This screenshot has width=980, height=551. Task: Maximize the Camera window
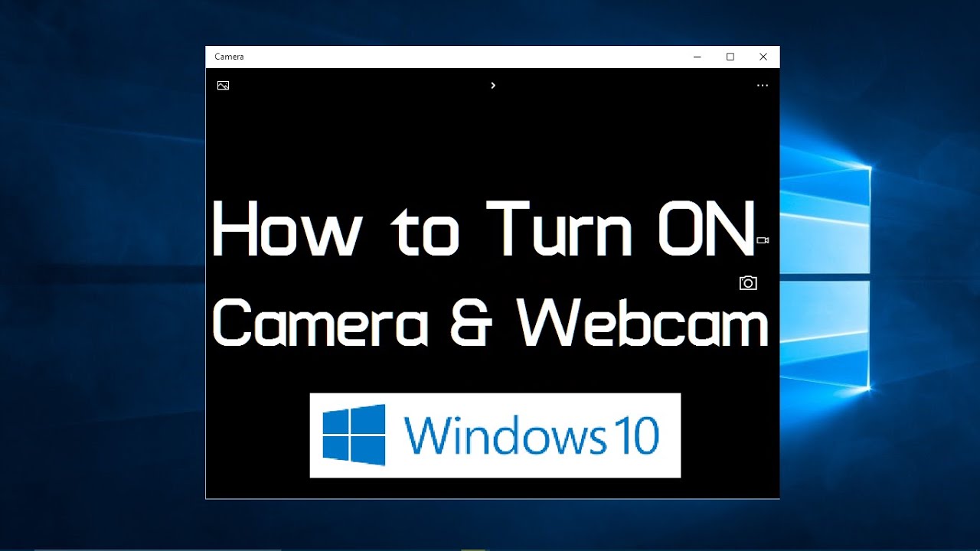pos(730,57)
